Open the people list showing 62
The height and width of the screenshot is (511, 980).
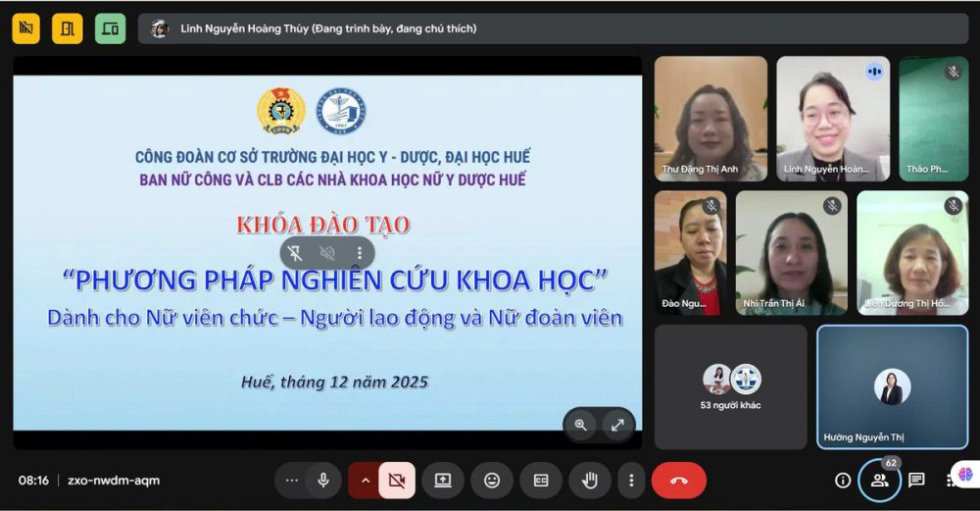click(879, 481)
